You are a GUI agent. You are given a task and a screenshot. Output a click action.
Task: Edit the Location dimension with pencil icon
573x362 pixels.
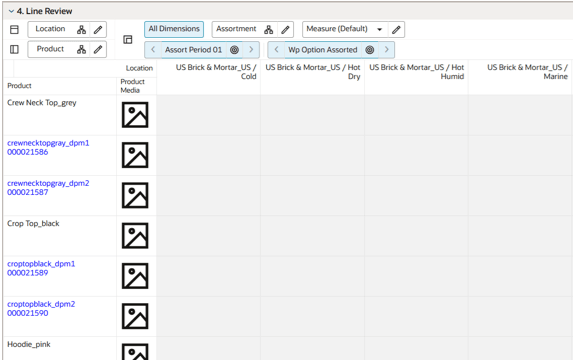click(98, 30)
